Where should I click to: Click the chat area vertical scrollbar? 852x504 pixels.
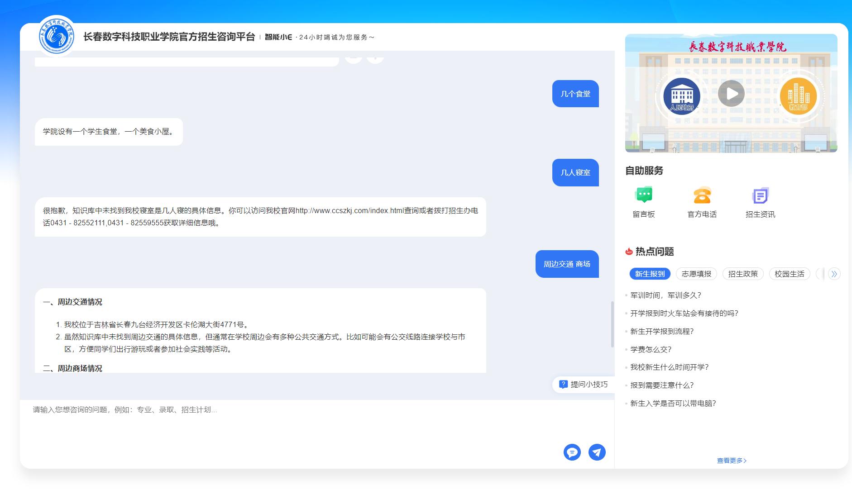[613, 324]
